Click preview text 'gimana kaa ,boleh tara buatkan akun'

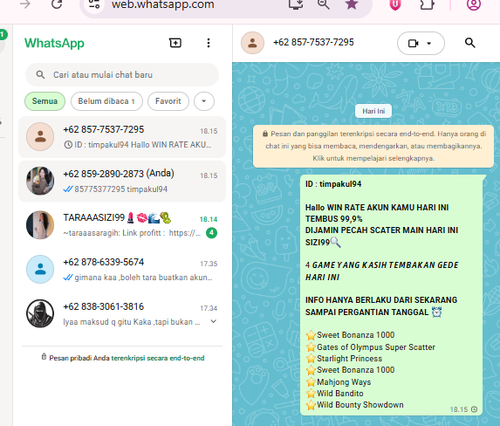(143, 277)
